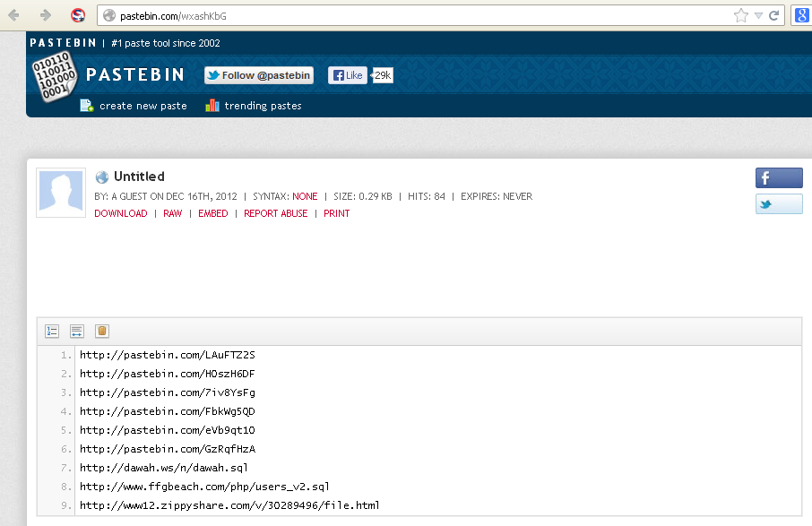Click line 7 dawah.ws/n/dawah.sql
Image resolution: width=812 pixels, height=526 pixels.
pyautogui.click(x=164, y=468)
